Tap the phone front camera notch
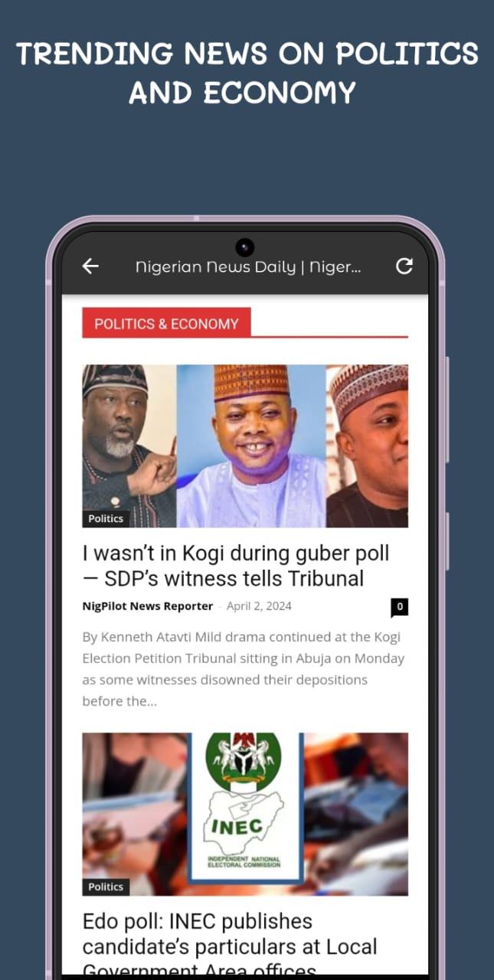Viewport: 494px width, 980px height. point(244,247)
